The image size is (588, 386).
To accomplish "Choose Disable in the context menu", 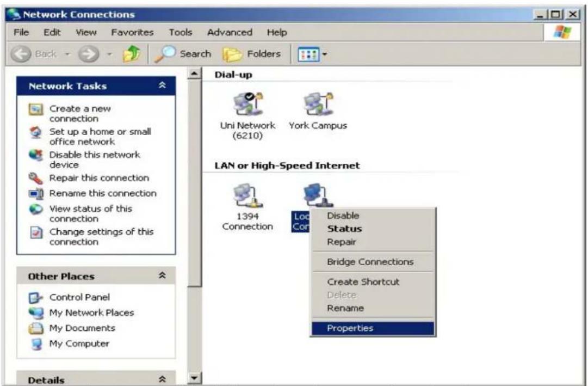I will (373, 216).
